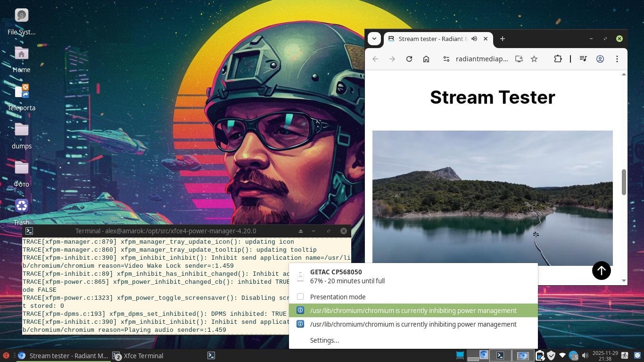Go to the browser home page
Screen dimensions: 644x362
[x=426, y=59]
